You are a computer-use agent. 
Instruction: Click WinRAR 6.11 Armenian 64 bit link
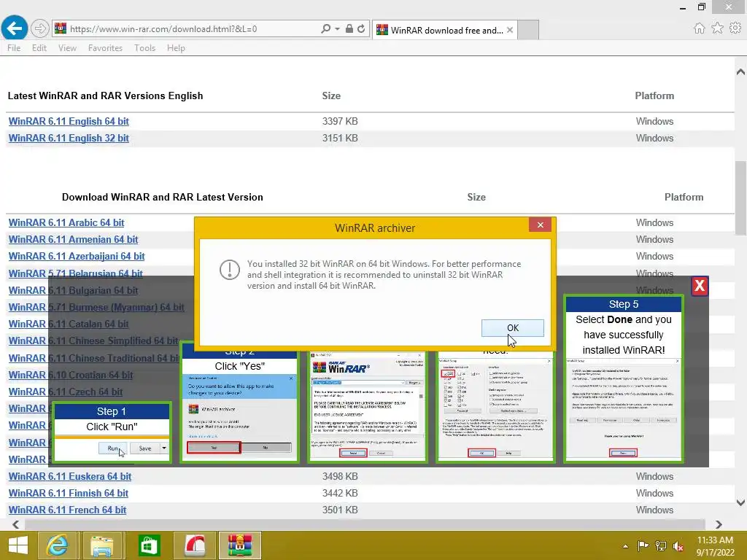[x=73, y=239]
